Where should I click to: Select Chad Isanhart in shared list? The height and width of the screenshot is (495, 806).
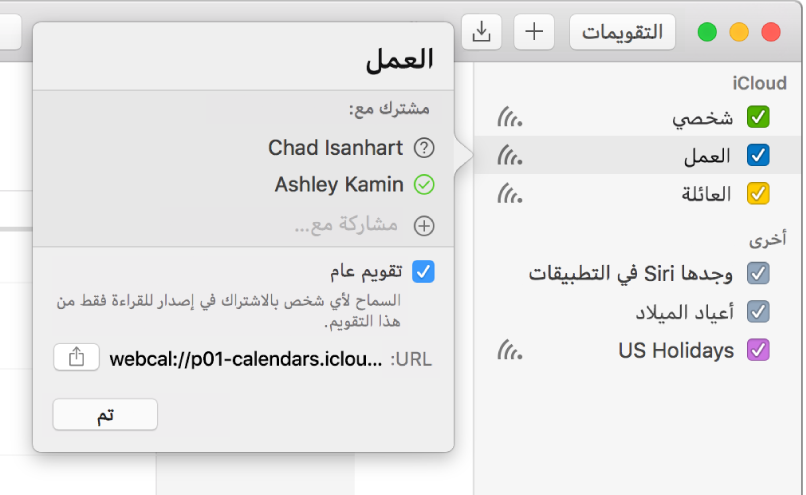335,148
